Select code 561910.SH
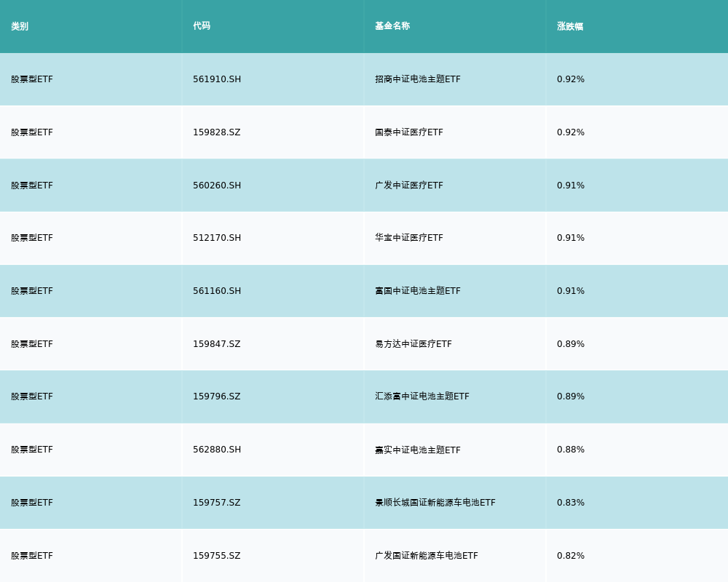The height and width of the screenshot is (582, 728). 217,79
